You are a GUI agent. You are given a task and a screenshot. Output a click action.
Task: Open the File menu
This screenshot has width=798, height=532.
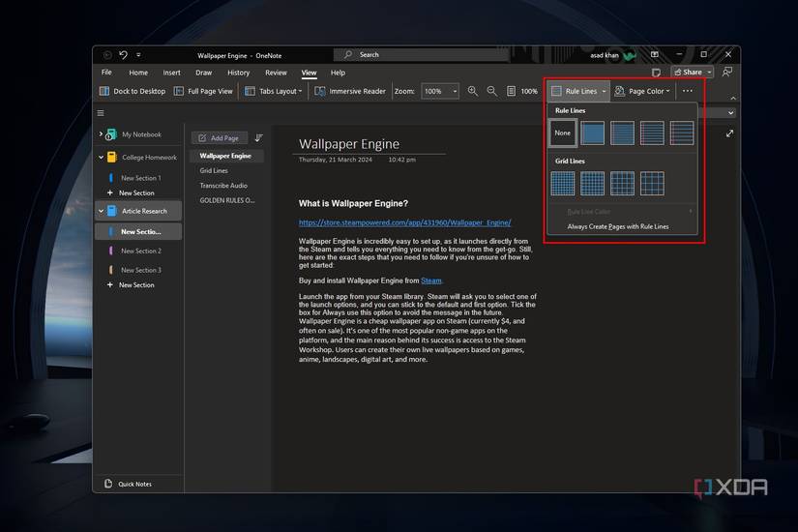coord(106,73)
